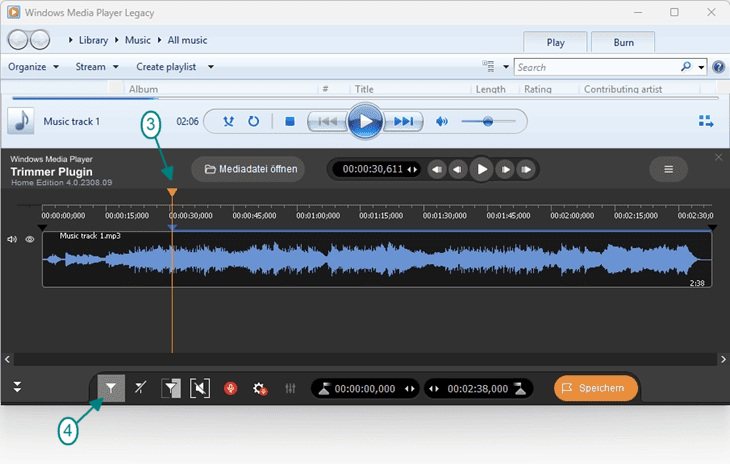Click the add marker funnel icon
730x464 pixels.
(x=111, y=388)
